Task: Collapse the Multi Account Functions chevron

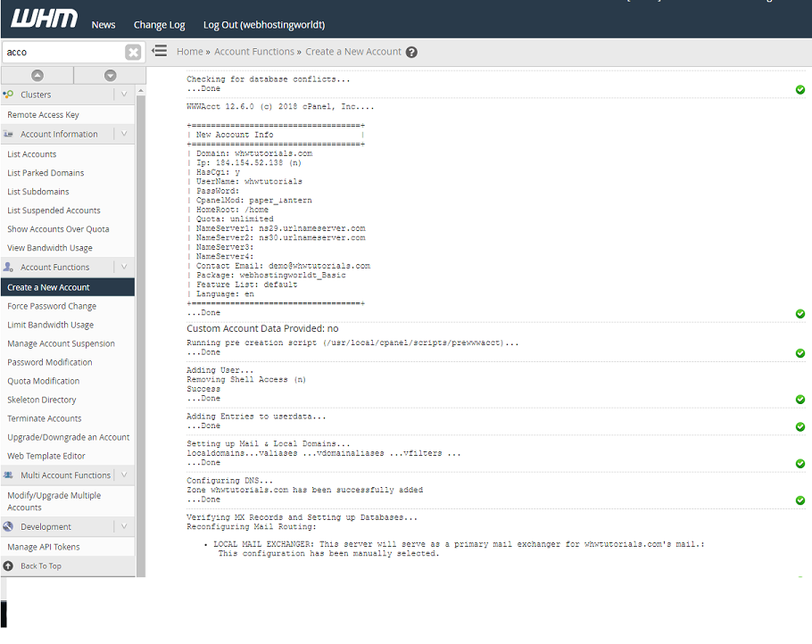Action: (124, 475)
